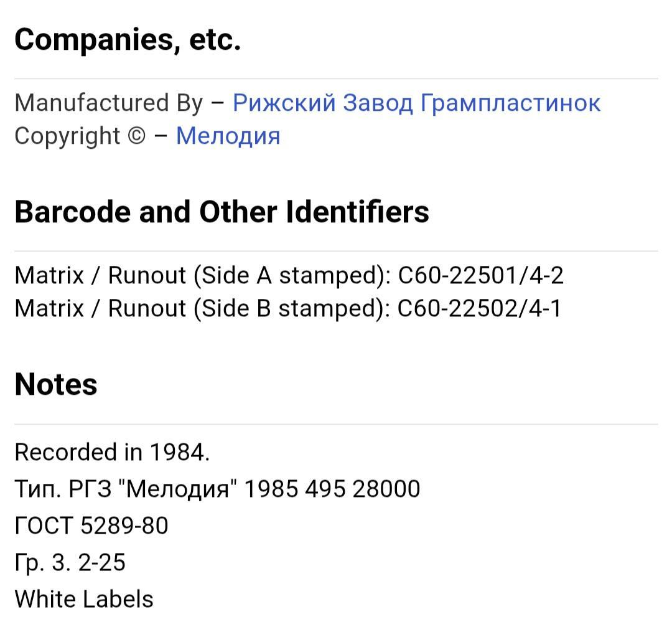Click the 'Matrix / Runout (Side A stamped)' label
Image resolution: width=672 pixels, height=637 pixels.
pyautogui.click(x=202, y=275)
